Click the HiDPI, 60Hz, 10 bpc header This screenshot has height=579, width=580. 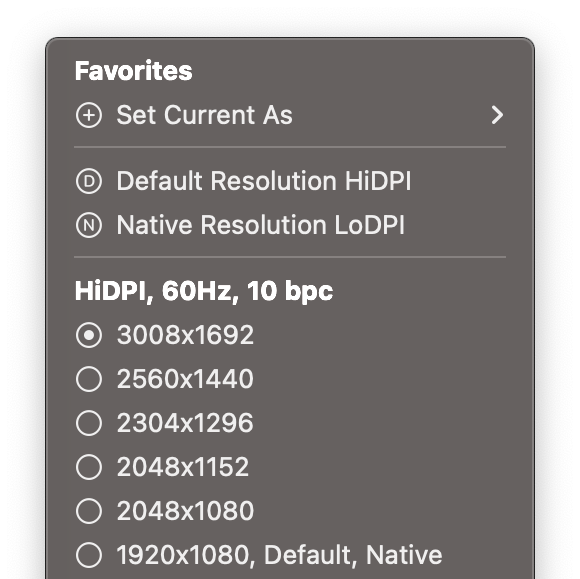(204, 291)
